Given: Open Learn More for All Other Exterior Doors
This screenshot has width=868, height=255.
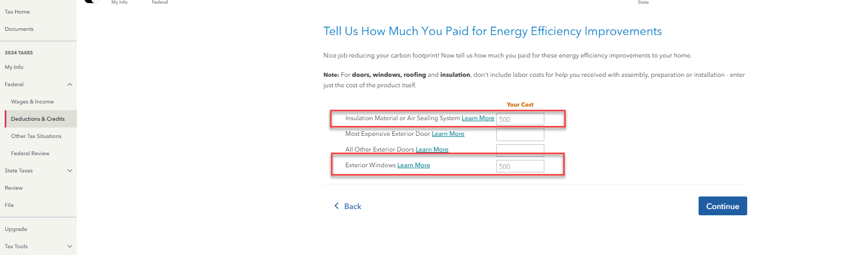Looking at the screenshot, I should [x=432, y=150].
